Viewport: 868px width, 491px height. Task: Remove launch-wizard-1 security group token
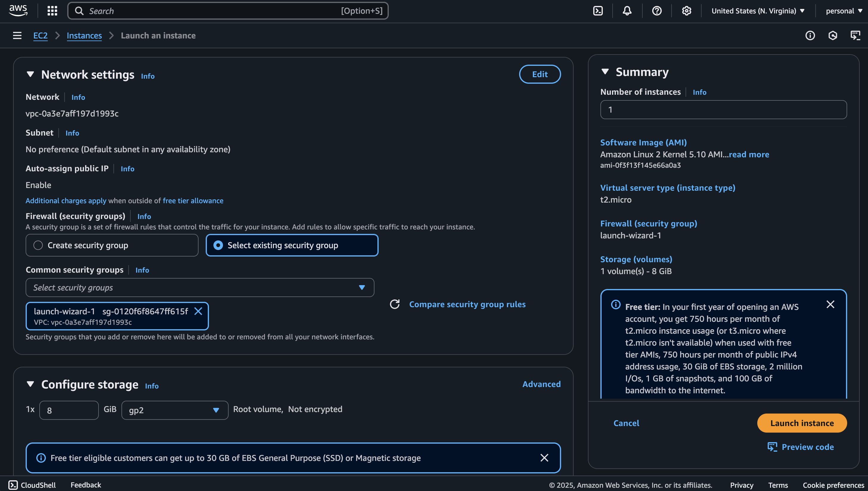(198, 311)
